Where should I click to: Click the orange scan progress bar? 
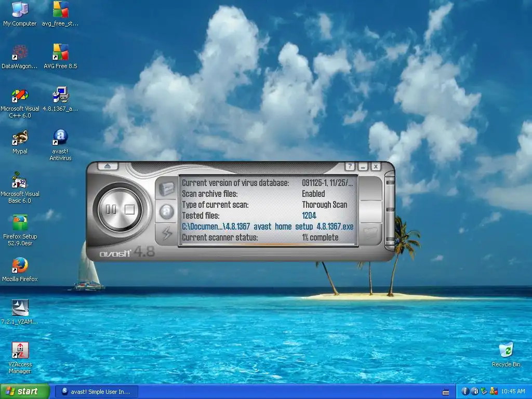pyautogui.click(x=268, y=244)
